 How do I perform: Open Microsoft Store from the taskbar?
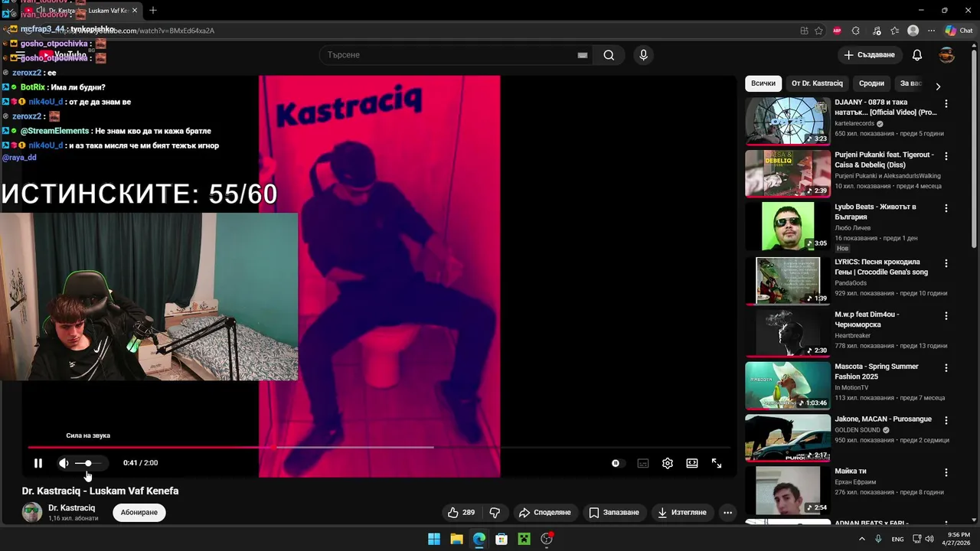(501, 539)
